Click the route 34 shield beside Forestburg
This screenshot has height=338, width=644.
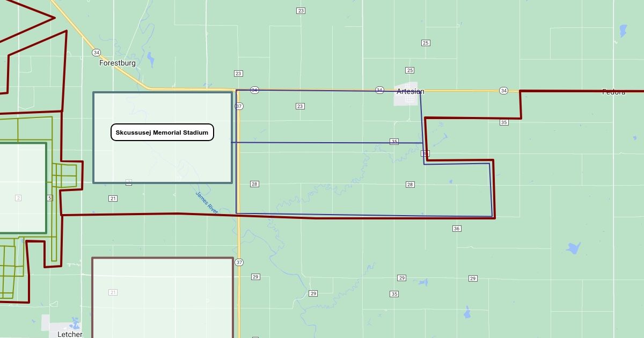point(96,53)
